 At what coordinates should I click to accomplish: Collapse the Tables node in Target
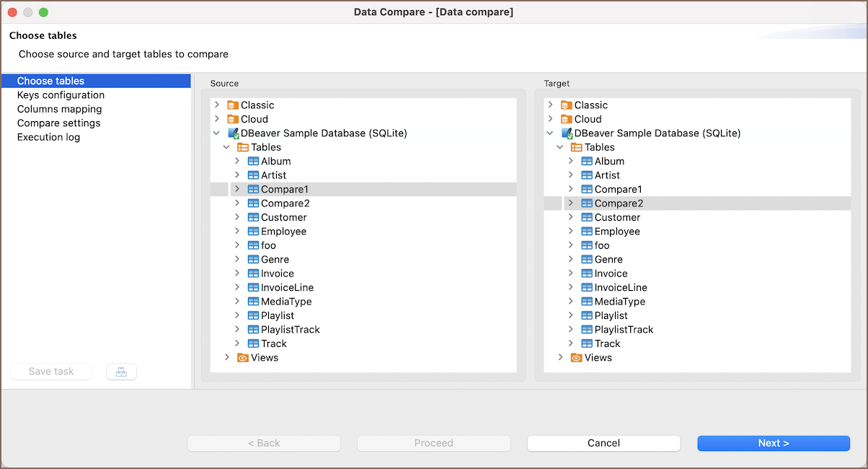pyautogui.click(x=560, y=147)
